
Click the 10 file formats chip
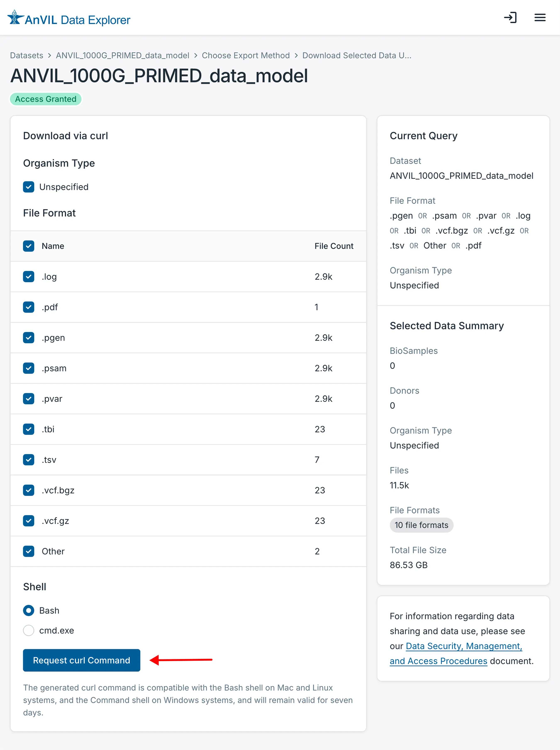click(x=421, y=525)
